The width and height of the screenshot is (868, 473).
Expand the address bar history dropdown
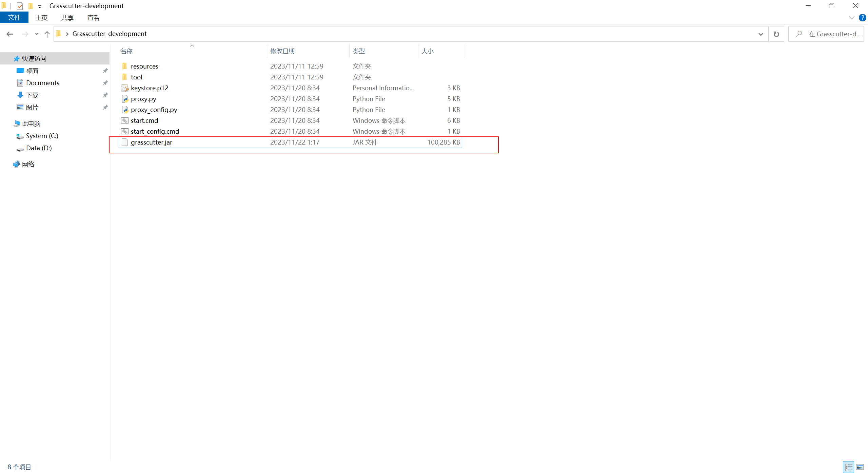point(761,34)
